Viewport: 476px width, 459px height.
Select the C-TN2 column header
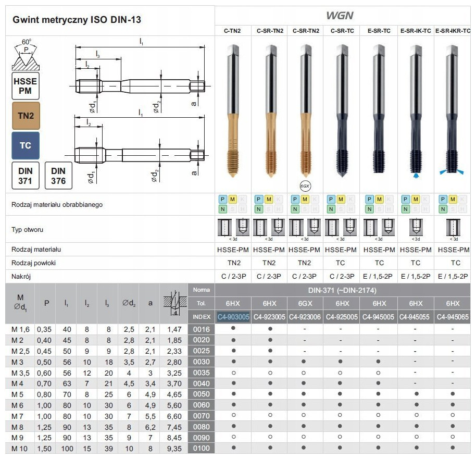click(x=232, y=31)
